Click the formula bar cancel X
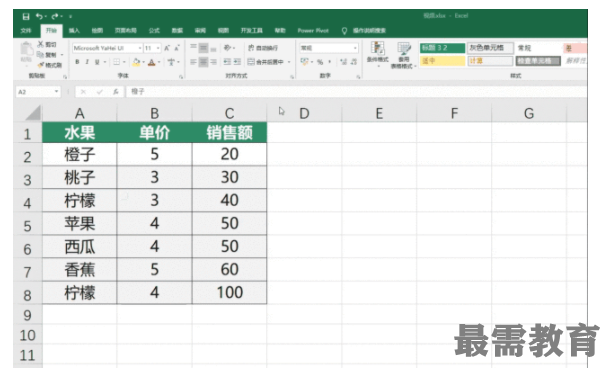The image size is (606, 380). point(83,92)
